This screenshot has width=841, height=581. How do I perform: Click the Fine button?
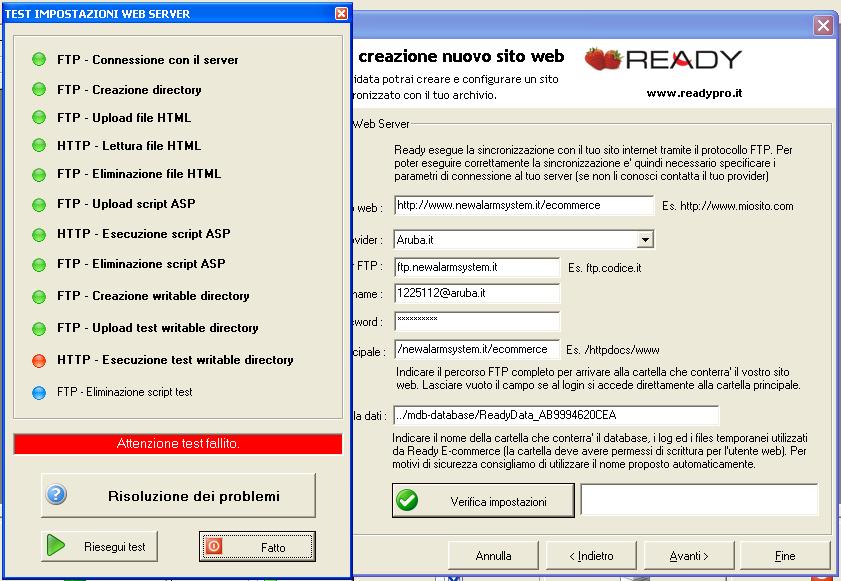[785, 555]
